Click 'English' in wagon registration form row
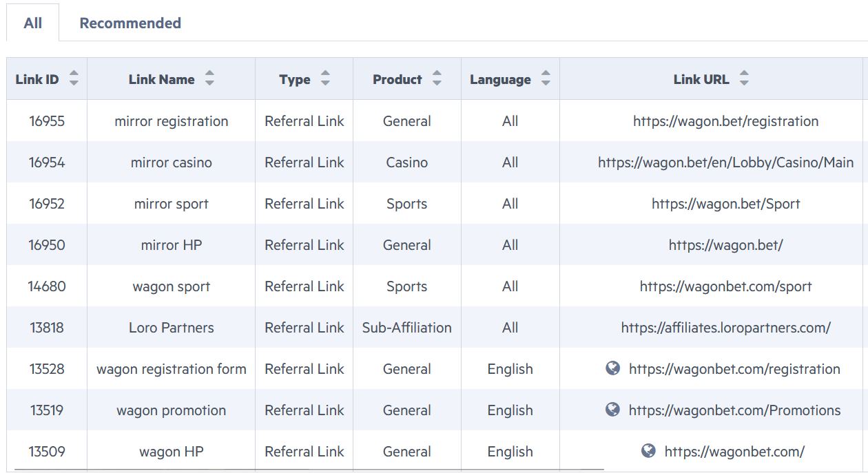This screenshot has width=868, height=473. [x=510, y=369]
